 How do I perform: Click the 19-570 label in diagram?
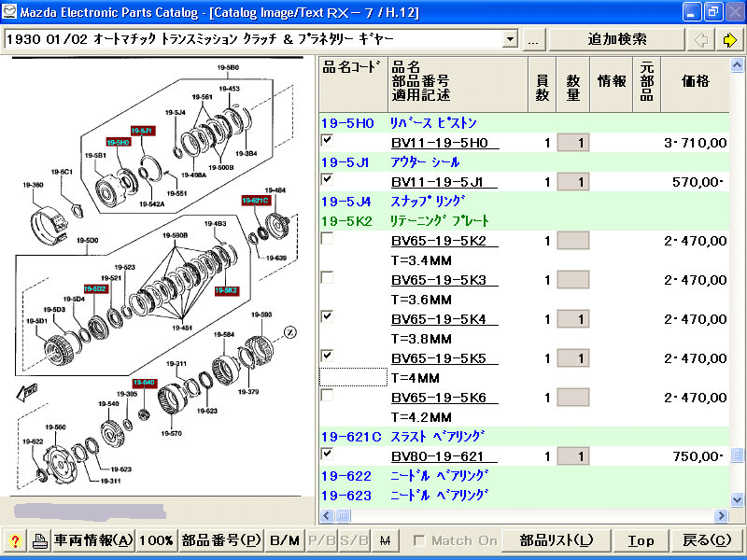(x=171, y=433)
